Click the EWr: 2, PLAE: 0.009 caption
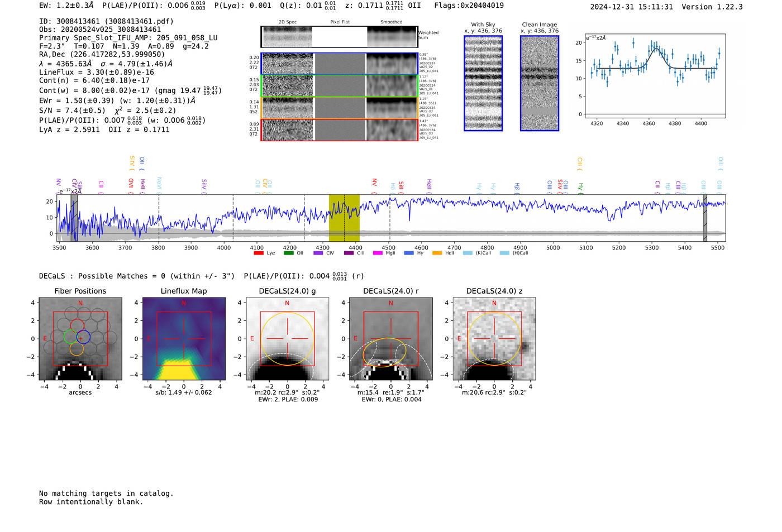The height and width of the screenshot is (532, 782). (288, 399)
